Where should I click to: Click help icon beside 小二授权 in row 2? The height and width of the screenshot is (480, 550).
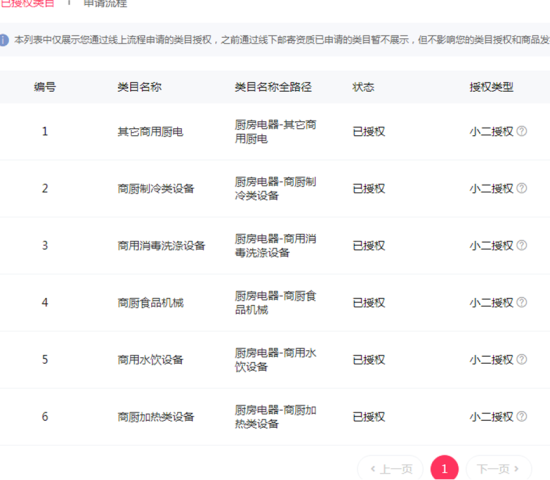(522, 188)
